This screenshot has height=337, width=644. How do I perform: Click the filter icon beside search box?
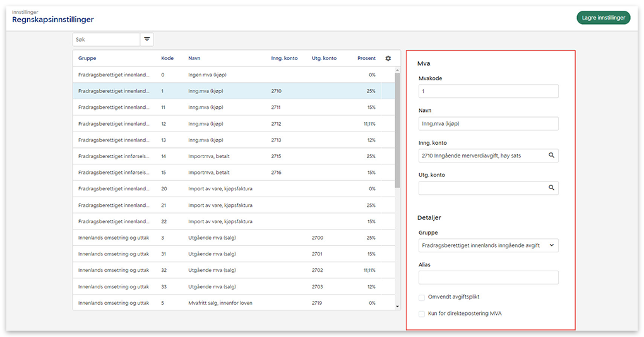click(x=146, y=39)
